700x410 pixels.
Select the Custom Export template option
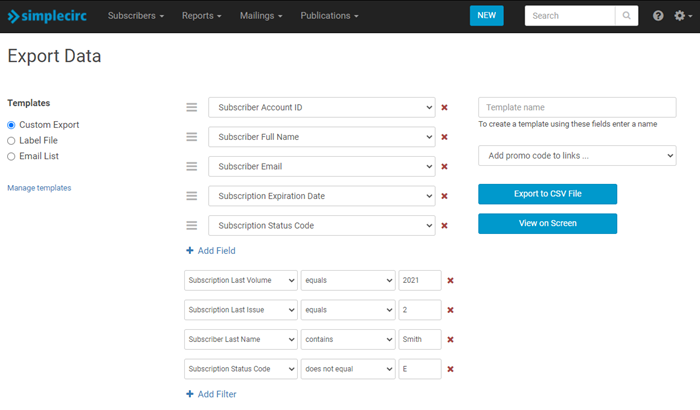11,125
